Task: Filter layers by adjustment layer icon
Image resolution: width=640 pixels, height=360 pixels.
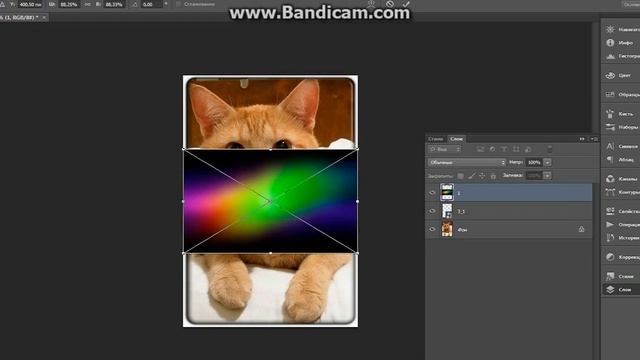Action: tap(492, 149)
